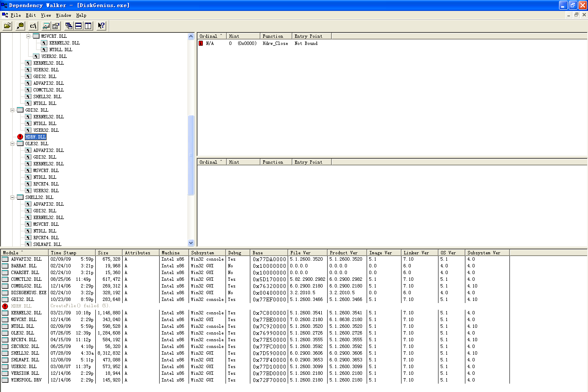The image size is (588, 392).
Task: Select USER32.DLL row in module list
Action: 255,366
